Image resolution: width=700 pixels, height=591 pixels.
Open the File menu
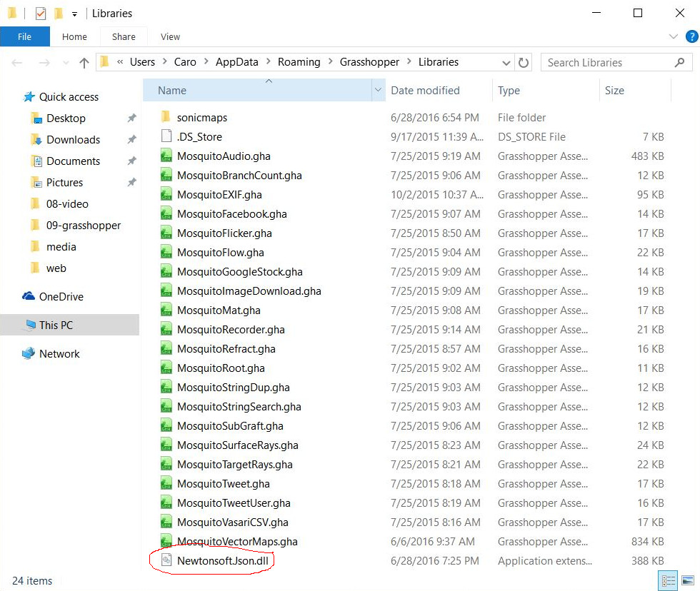(24, 36)
